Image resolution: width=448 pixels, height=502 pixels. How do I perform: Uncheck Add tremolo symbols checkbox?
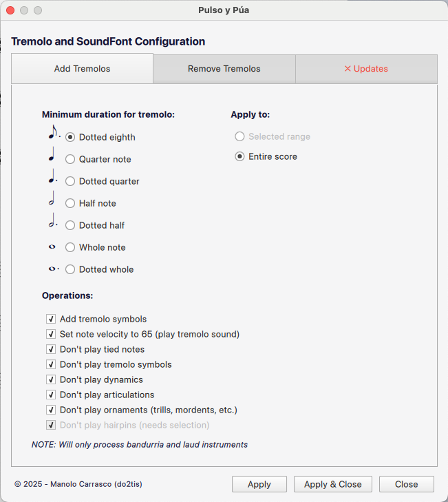[51, 319]
